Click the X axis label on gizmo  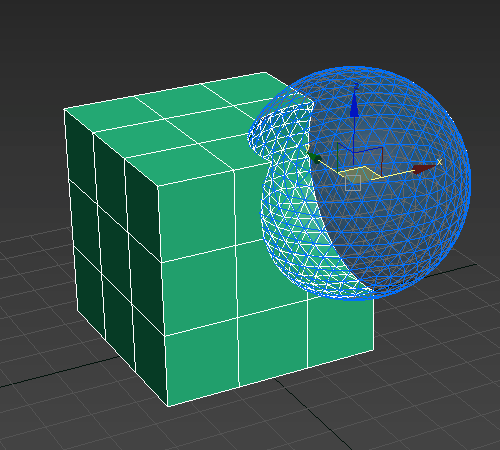[x=439, y=162]
